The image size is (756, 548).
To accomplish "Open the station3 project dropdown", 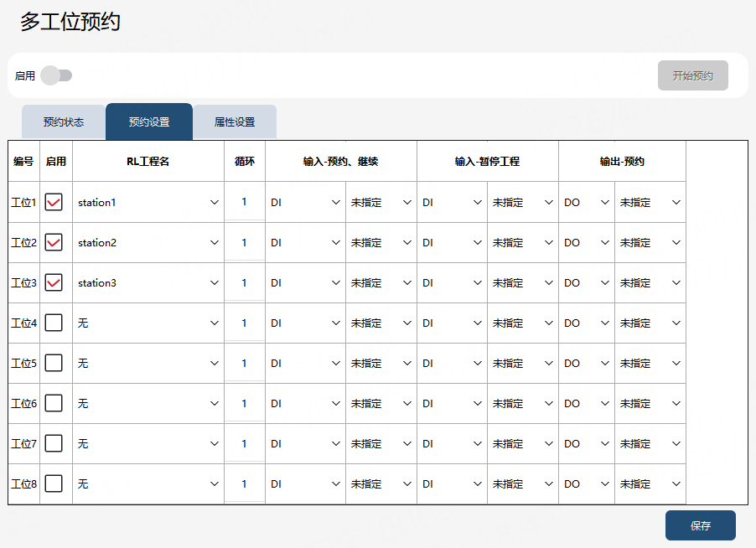I will pos(148,283).
